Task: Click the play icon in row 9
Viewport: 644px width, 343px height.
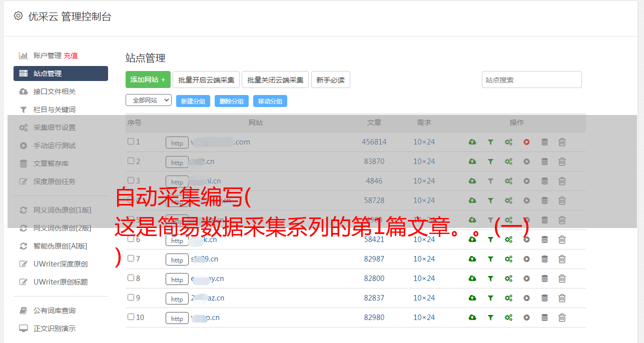Action: point(526,298)
